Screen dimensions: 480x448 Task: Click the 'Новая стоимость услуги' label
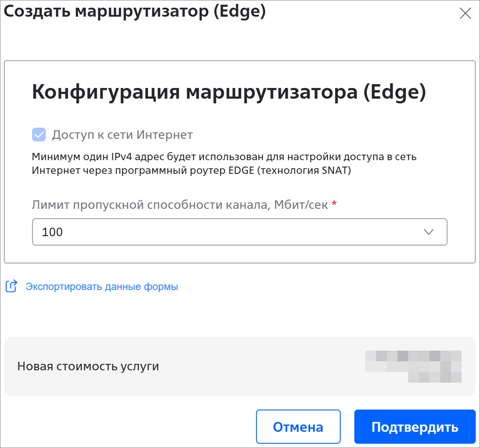point(88,366)
